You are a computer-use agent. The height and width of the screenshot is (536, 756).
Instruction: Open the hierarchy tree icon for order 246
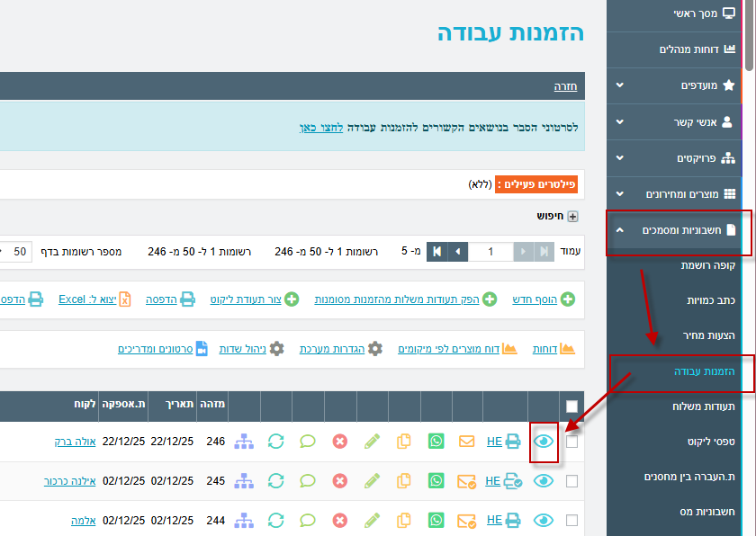[x=243, y=442]
